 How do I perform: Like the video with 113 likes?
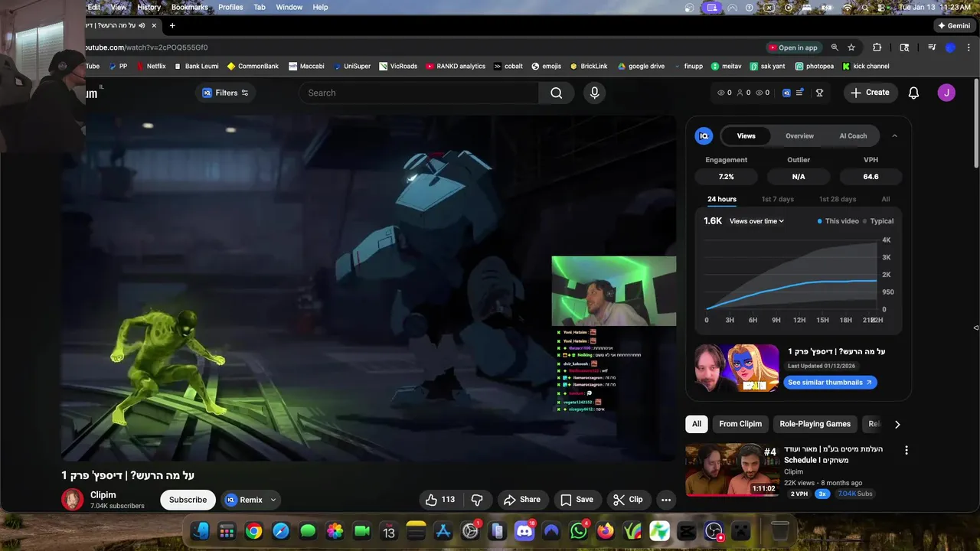[440, 500]
